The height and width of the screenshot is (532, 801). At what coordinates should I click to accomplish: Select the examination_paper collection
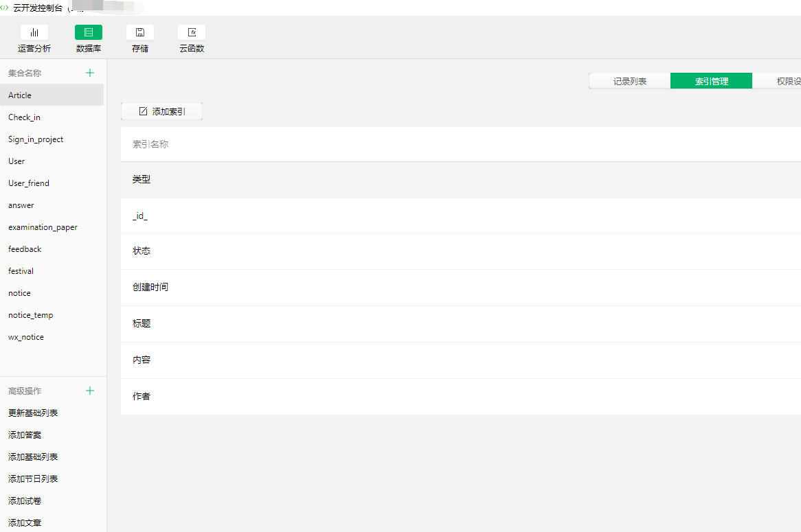click(52, 227)
